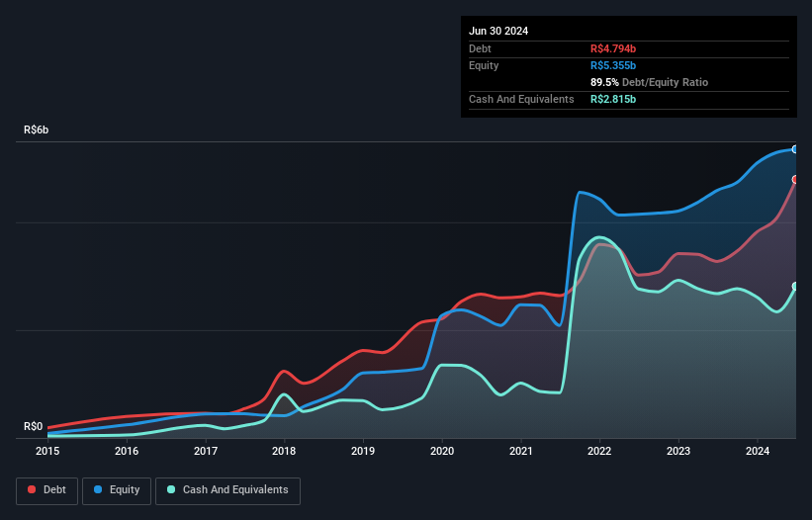Click the Equity row label in tooltip
This screenshot has width=812, height=520.
click(x=484, y=65)
